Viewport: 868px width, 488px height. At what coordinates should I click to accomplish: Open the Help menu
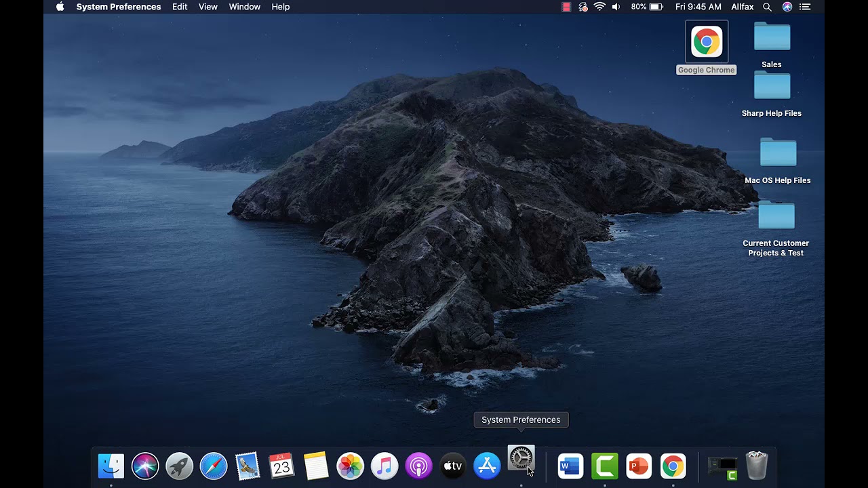point(281,7)
